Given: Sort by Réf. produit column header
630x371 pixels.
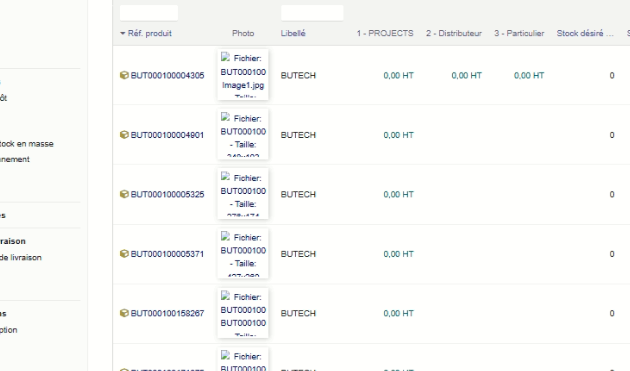Looking at the screenshot, I should point(149,33).
